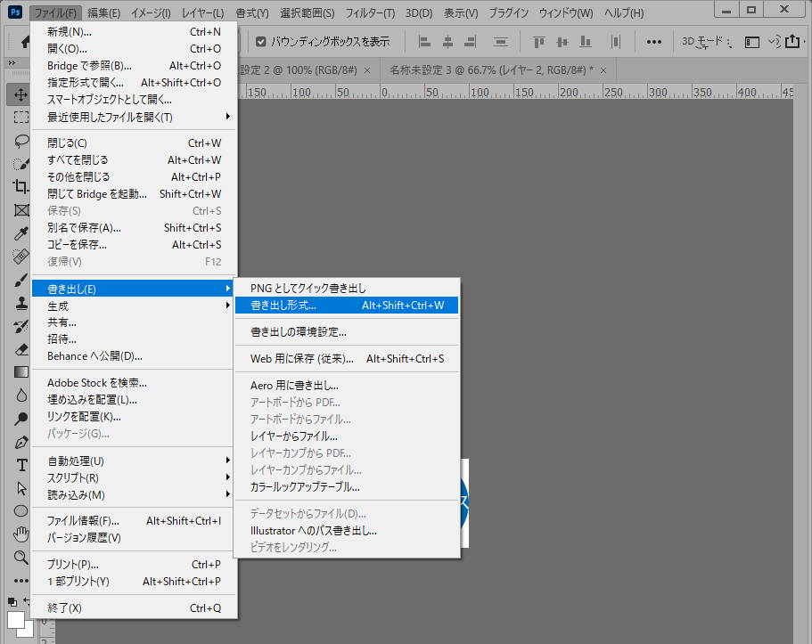Choose ファイル情報(F)... entry
The width and height of the screenshot is (812, 644).
point(134,521)
